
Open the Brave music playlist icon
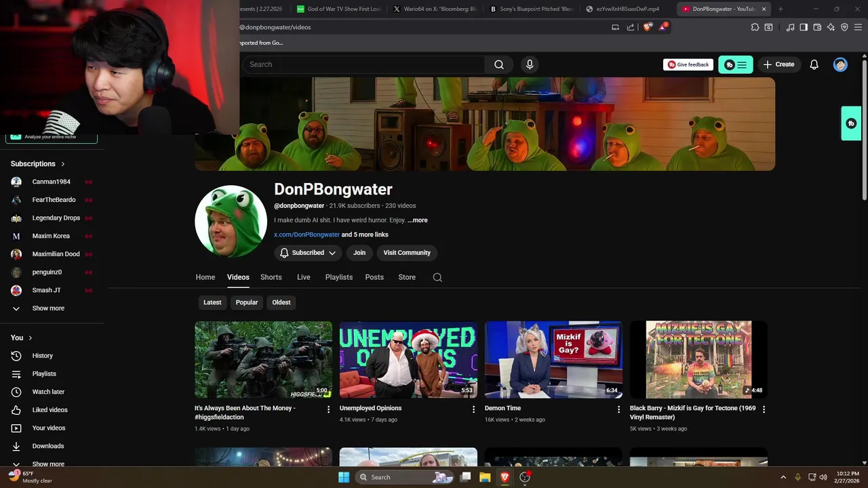click(790, 27)
